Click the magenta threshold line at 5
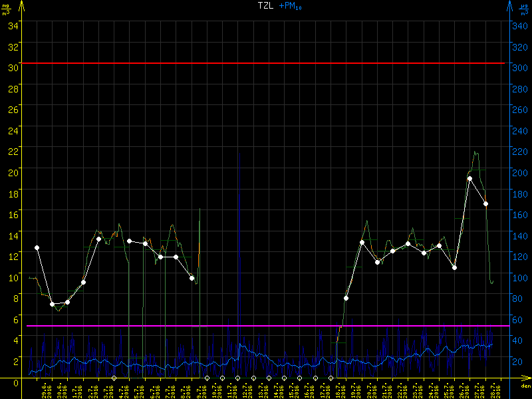The image size is (532, 399). pos(266,326)
